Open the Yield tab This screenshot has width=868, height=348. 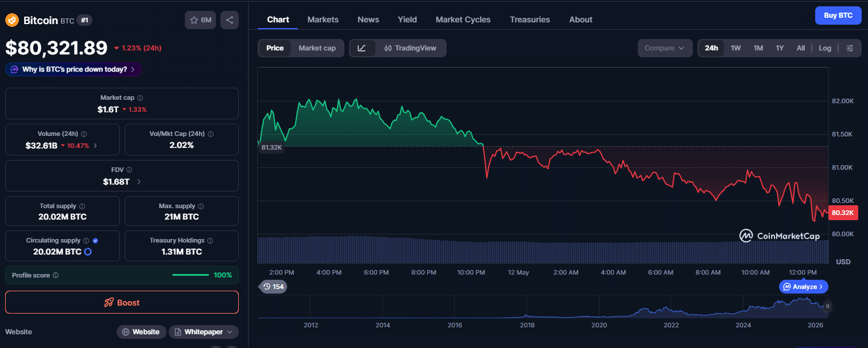408,19
